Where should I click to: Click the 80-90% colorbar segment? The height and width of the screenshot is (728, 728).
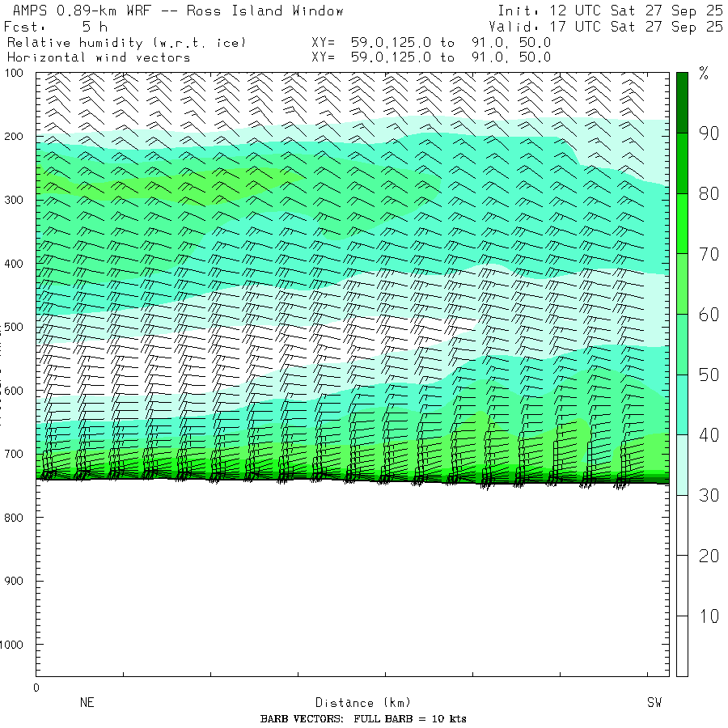(x=682, y=163)
